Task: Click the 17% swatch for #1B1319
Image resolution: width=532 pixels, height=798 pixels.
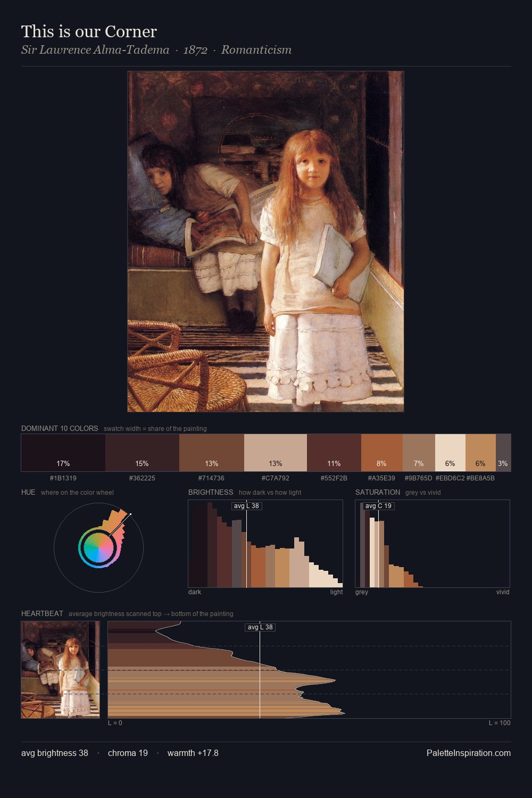Action: (63, 453)
